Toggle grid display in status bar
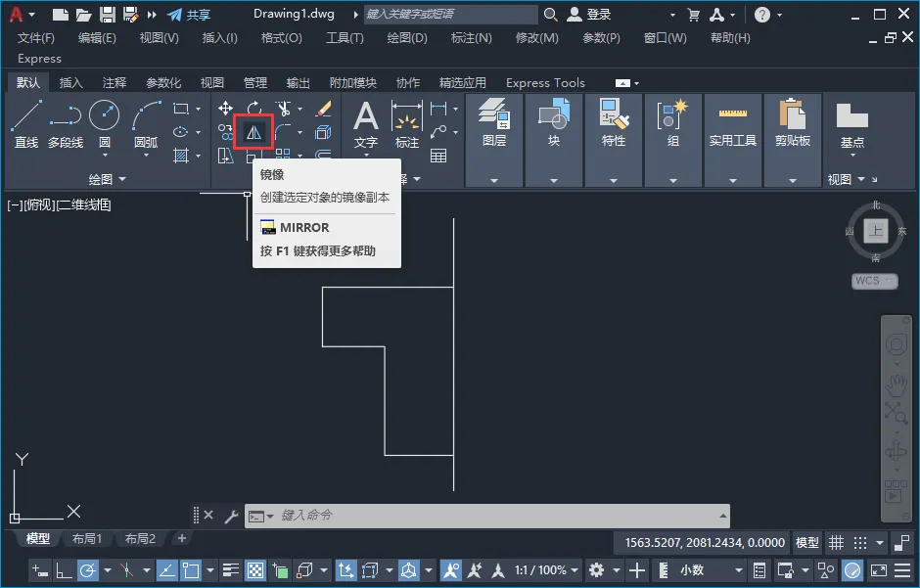This screenshot has height=588, width=920. coord(836,543)
